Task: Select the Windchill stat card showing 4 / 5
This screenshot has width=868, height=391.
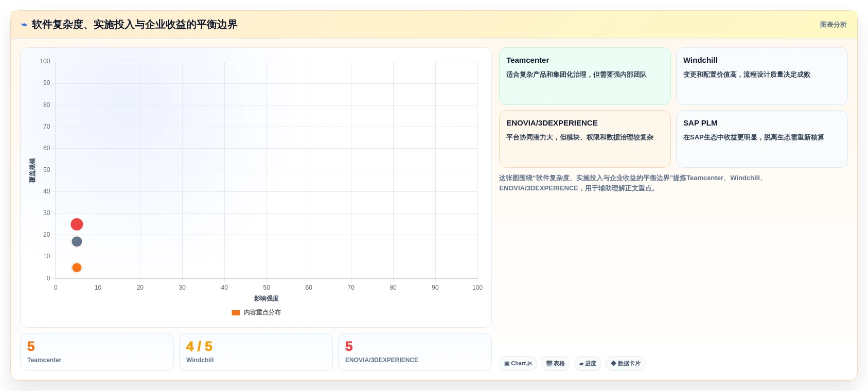Action: tap(256, 352)
